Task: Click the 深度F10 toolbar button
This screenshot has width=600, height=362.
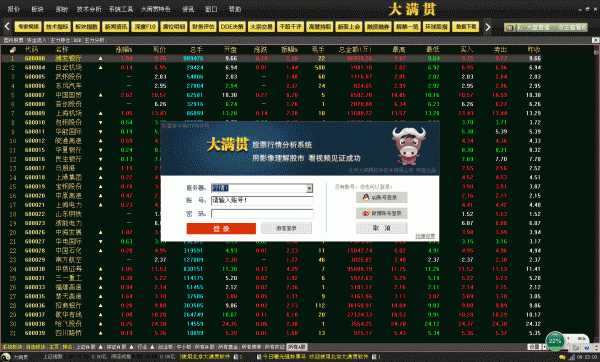Action: point(145,26)
